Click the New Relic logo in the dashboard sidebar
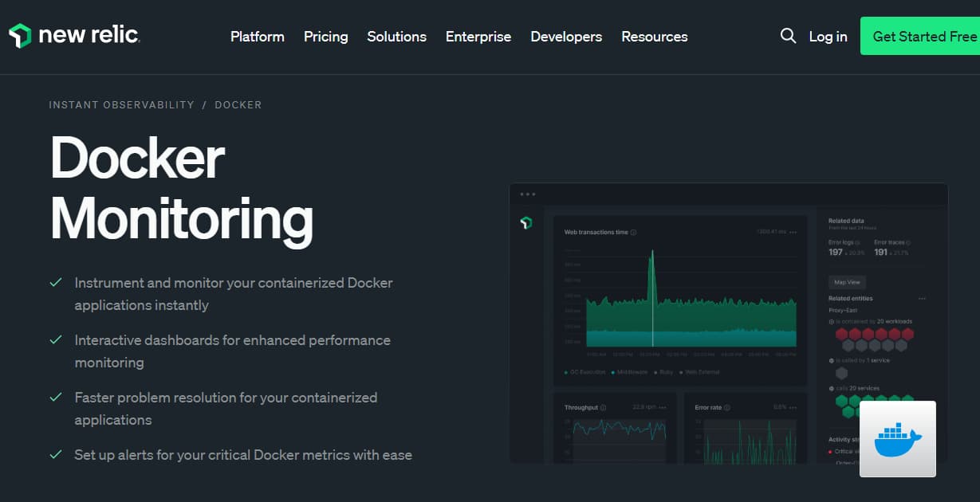Screen dimensions: 980x502 [x=527, y=224]
